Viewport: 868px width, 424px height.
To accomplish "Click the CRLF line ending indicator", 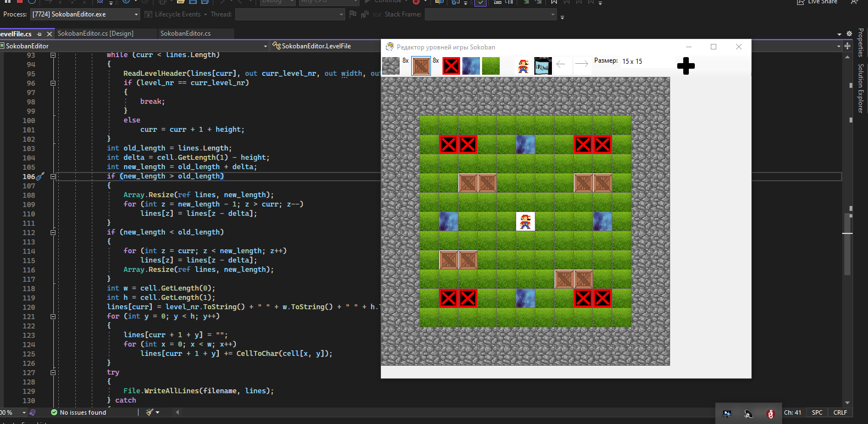I will pos(840,412).
